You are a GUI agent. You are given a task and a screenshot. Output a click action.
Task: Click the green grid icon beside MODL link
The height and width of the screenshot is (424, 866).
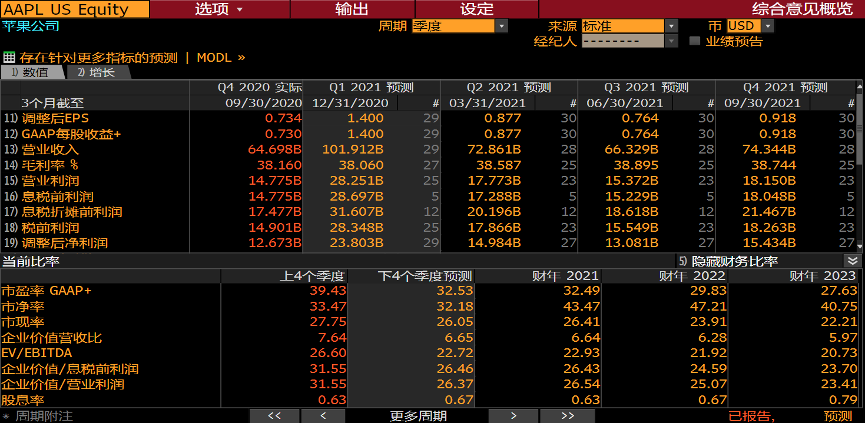point(8,57)
